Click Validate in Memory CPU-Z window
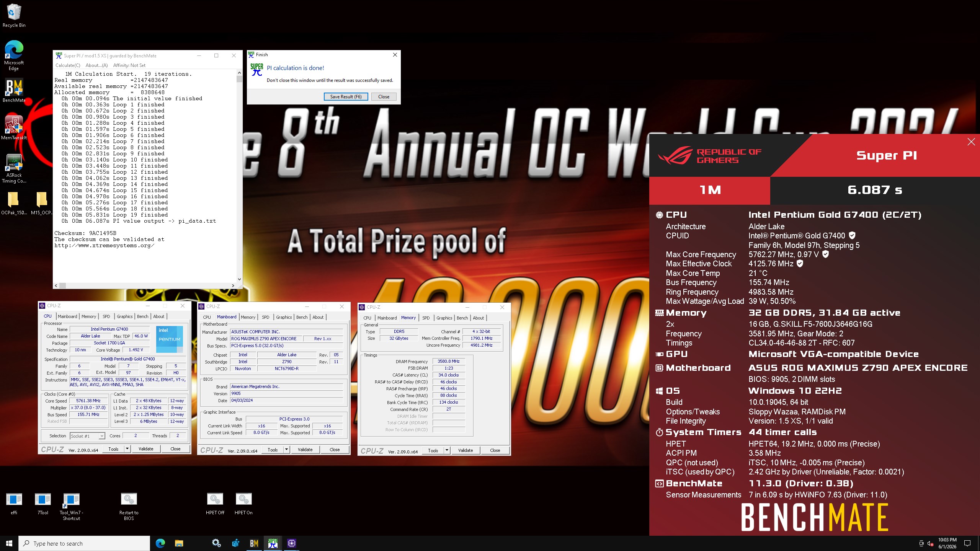This screenshot has width=980, height=551. pyautogui.click(x=465, y=450)
